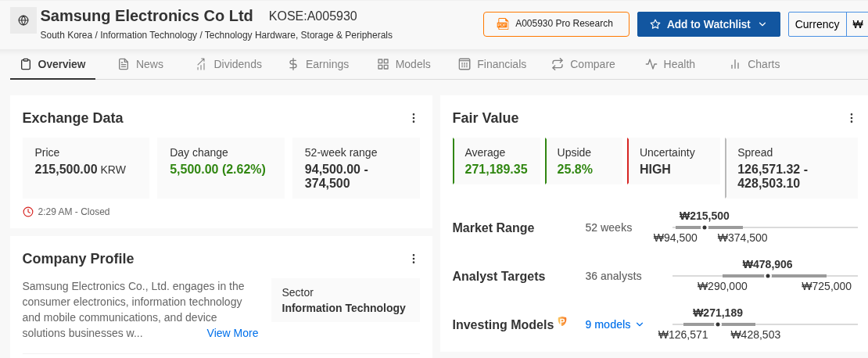
Task: Click the ₩478,906 analyst target value
Action: coord(767,264)
